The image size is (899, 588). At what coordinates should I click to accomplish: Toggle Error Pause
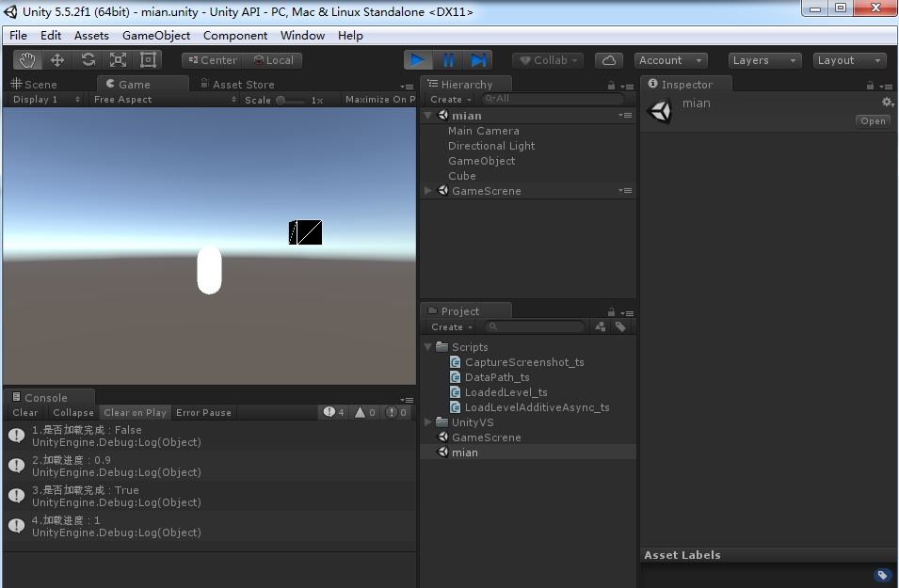tap(203, 413)
